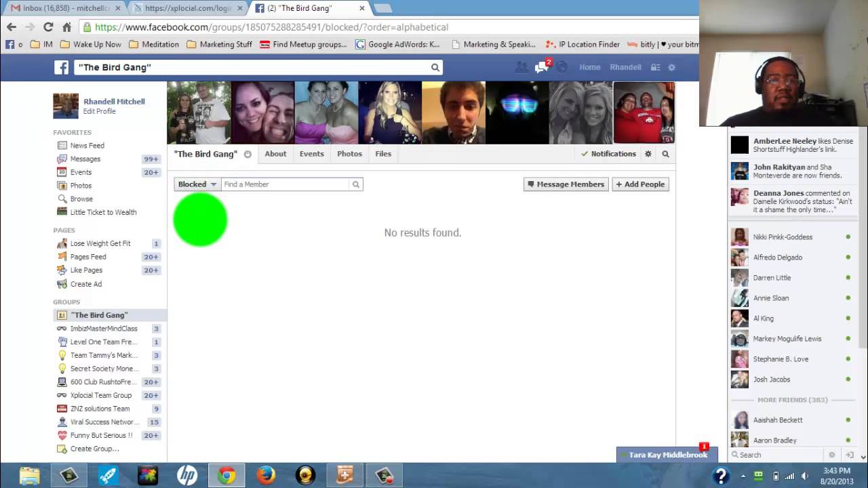Screen dimensions: 868x488
Task: Click the Add People button
Action: tap(640, 184)
